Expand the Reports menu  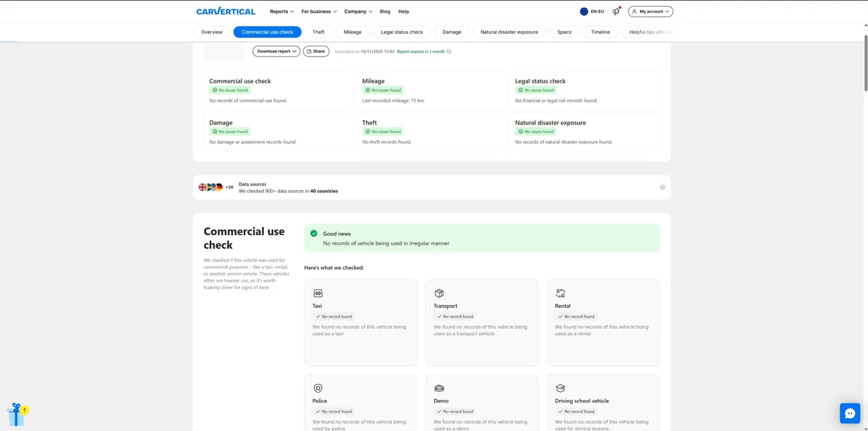(282, 12)
